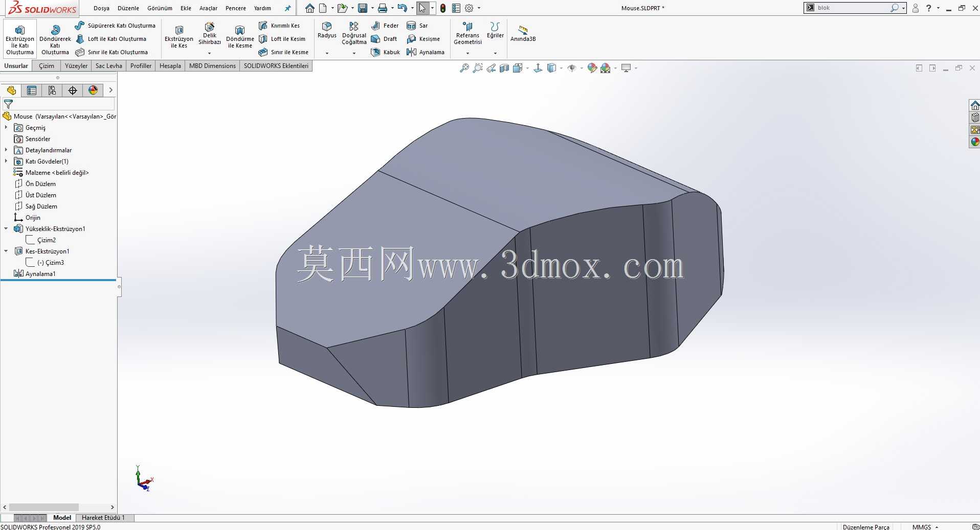Select Döndürme ile Kesme tool

pyautogui.click(x=240, y=37)
